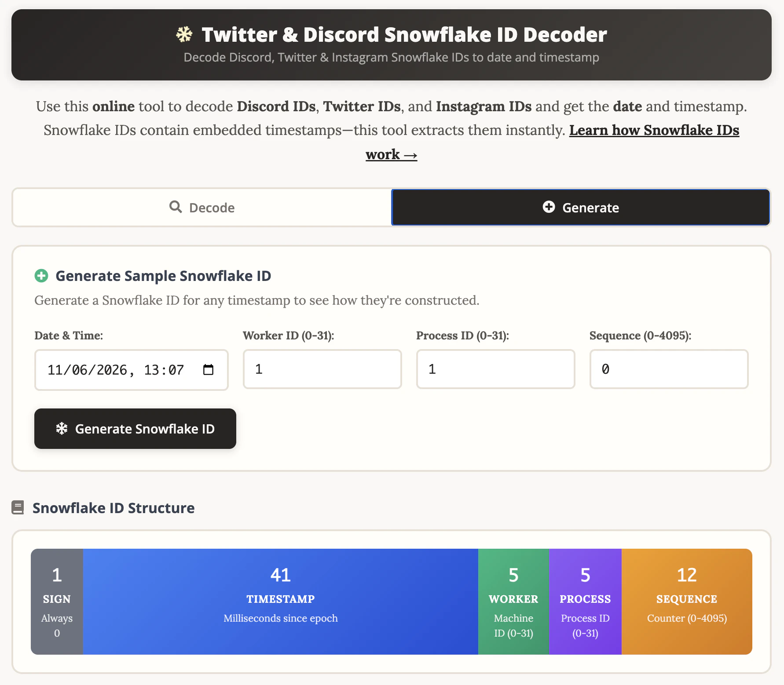Click the Date & Time: label
Viewport: 784px width, 685px height.
click(69, 335)
